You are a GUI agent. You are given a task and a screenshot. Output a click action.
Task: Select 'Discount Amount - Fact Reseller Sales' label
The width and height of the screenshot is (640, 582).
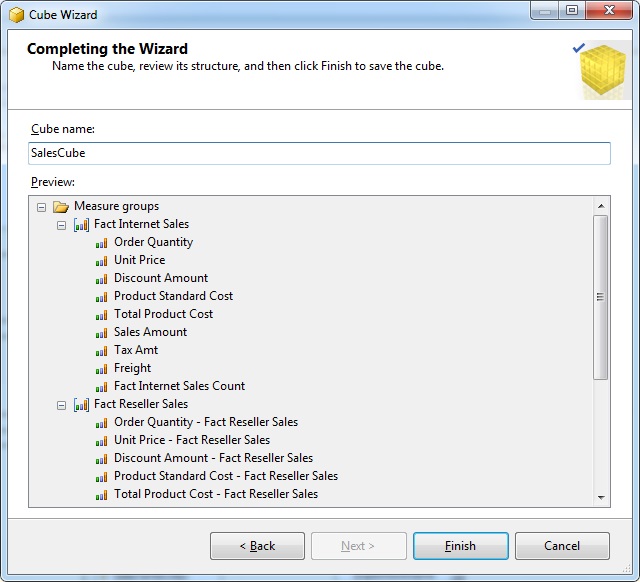[x=213, y=458]
